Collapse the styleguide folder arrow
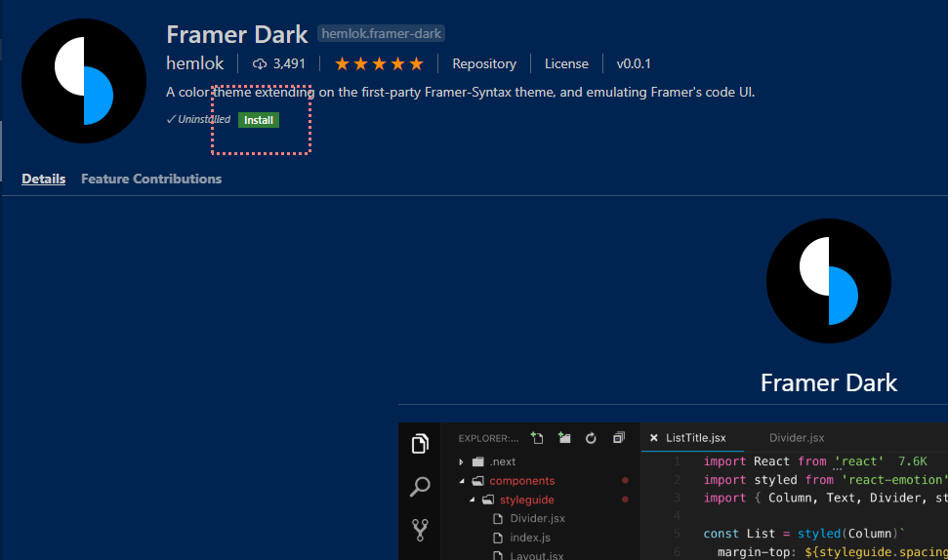Image resolution: width=948 pixels, height=560 pixels. pos(473,500)
